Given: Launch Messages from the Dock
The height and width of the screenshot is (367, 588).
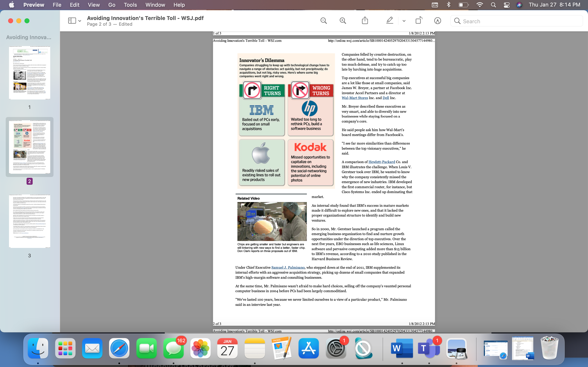Looking at the screenshot, I should tap(174, 348).
